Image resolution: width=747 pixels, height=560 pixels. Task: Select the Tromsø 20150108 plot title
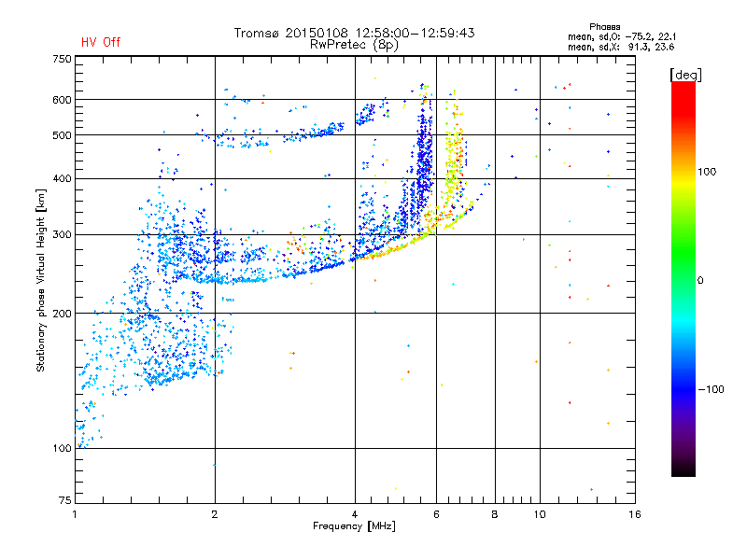tap(354, 33)
